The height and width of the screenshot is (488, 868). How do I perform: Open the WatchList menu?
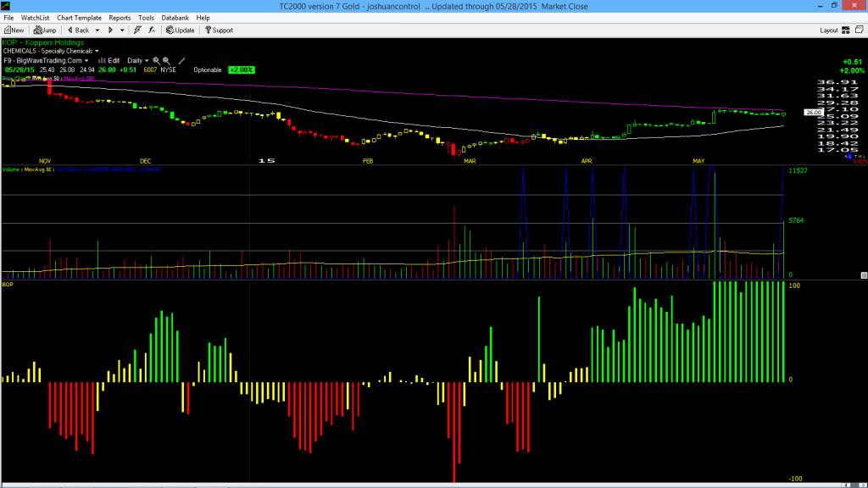coord(35,18)
